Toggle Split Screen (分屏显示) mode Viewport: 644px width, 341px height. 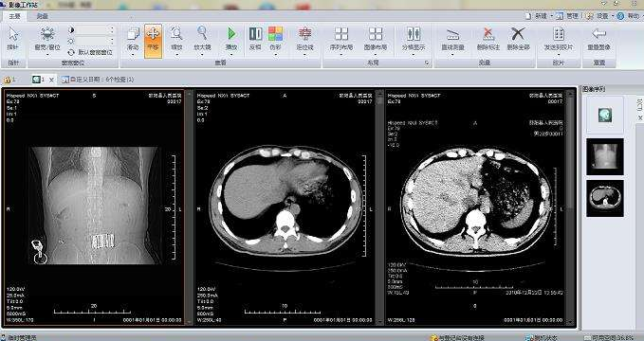414,40
